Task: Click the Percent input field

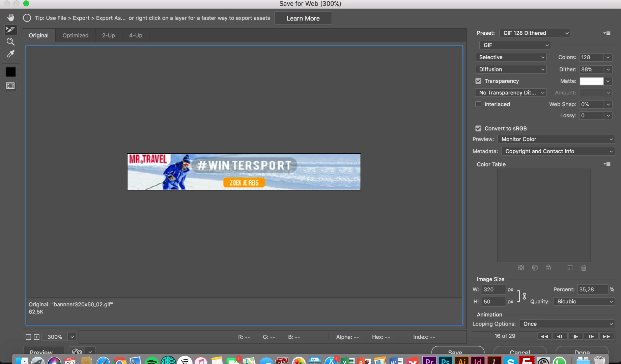Action: (x=593, y=290)
